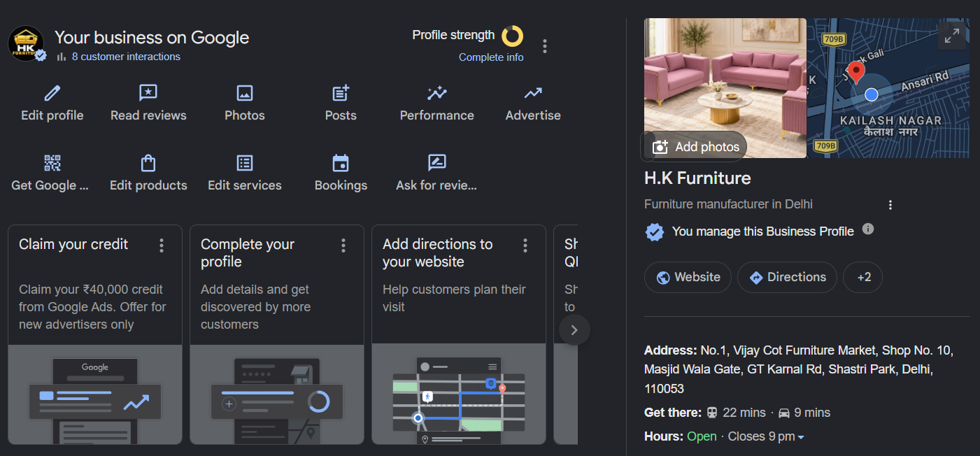The image size is (980, 456).
Task: Click Get Google QR code icon
Action: pyautogui.click(x=52, y=163)
